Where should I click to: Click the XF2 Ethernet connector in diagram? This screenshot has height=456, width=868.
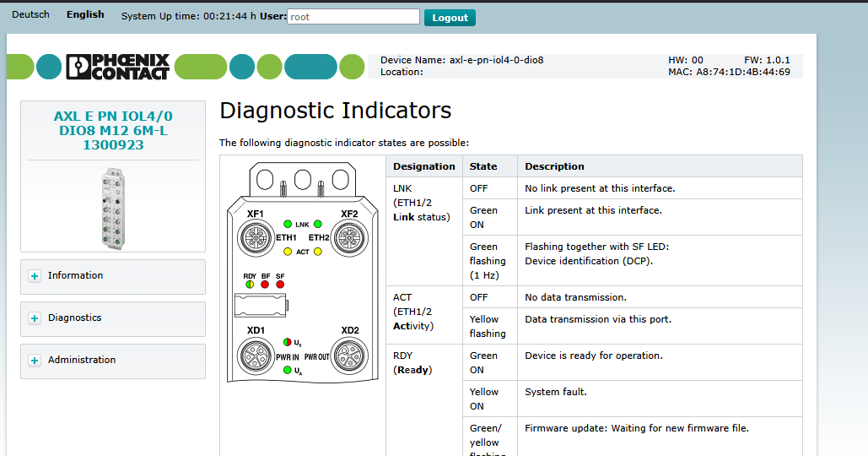[349, 242]
